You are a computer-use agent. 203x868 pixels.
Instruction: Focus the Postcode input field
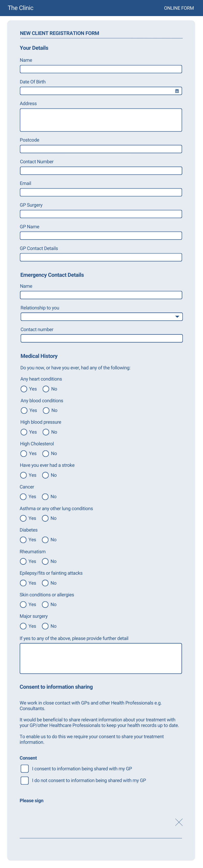coord(101,149)
